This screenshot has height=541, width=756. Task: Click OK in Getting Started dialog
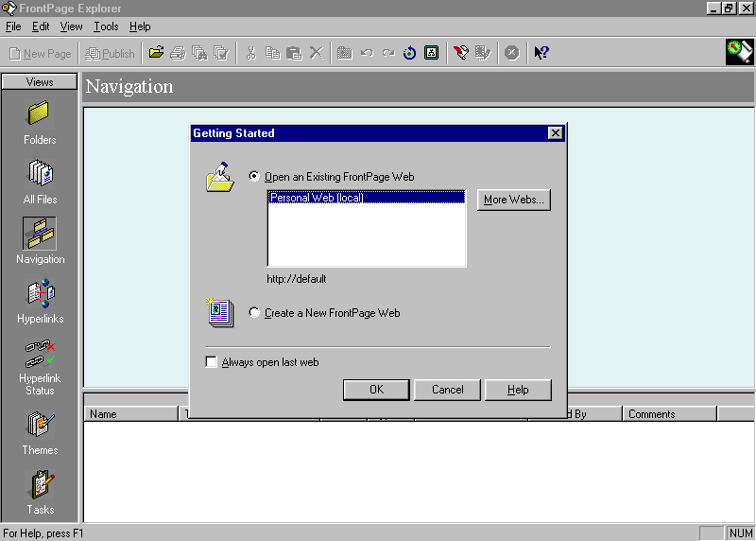(x=376, y=390)
